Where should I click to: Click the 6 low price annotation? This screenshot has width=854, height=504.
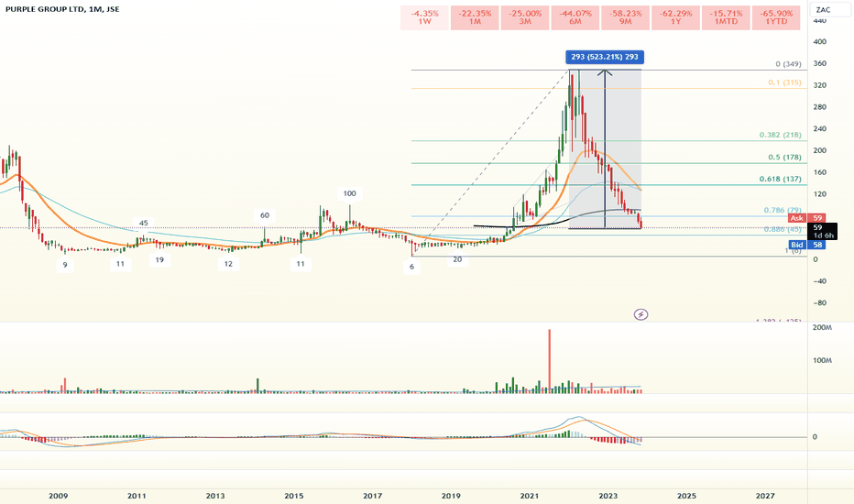[x=411, y=267]
